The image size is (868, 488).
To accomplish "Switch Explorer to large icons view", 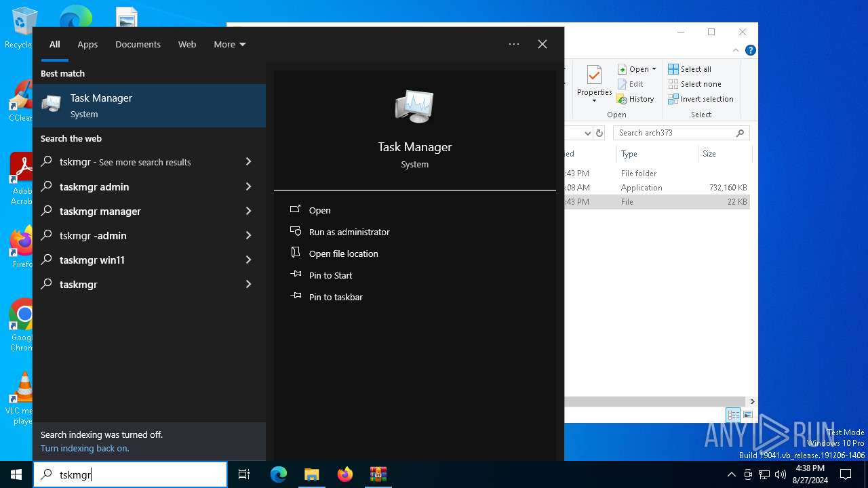I will [x=748, y=415].
